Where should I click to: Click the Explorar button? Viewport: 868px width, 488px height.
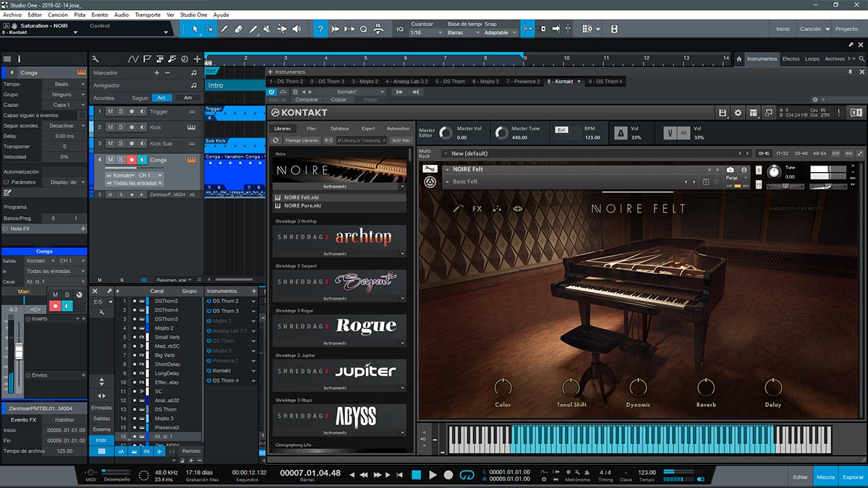click(853, 477)
